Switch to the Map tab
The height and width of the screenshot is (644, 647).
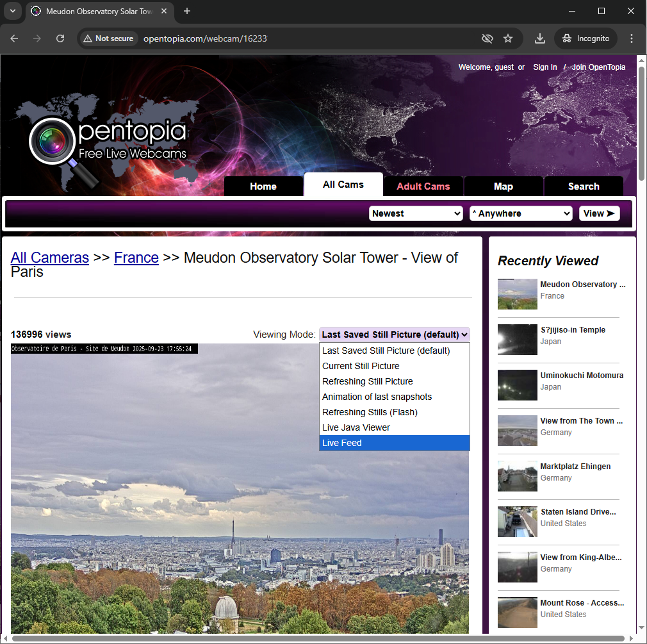pyautogui.click(x=503, y=186)
